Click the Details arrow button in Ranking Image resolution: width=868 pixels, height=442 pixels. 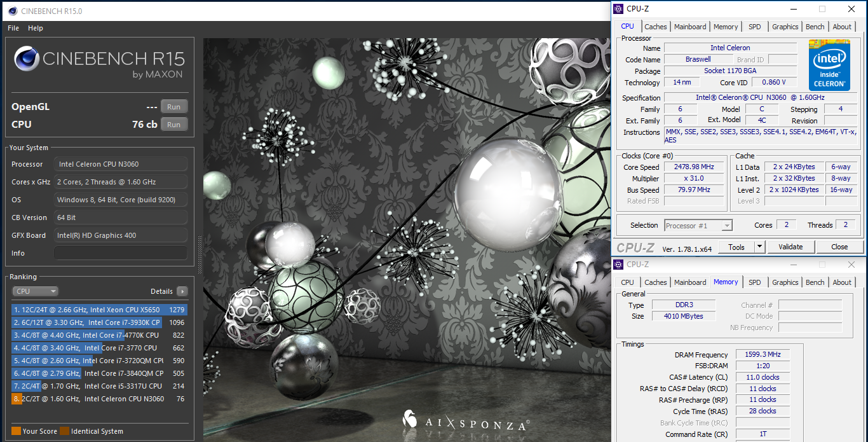pyautogui.click(x=182, y=291)
